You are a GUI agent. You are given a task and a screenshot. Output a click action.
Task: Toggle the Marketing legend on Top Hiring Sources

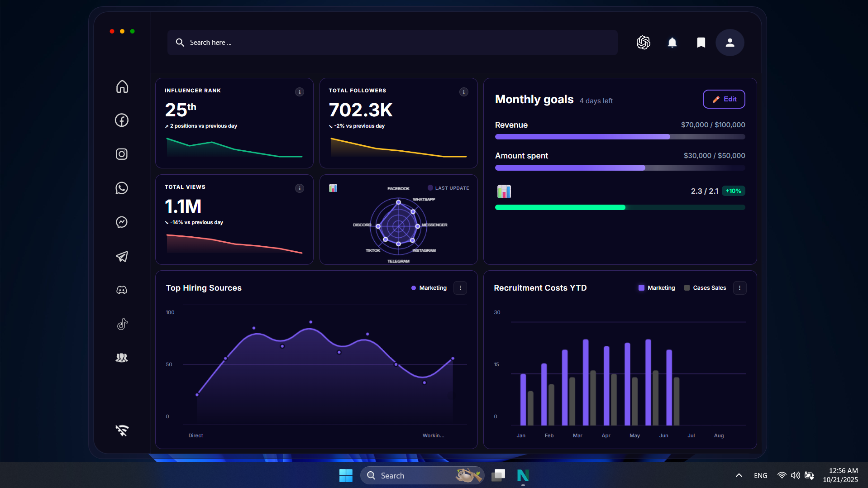(x=429, y=287)
